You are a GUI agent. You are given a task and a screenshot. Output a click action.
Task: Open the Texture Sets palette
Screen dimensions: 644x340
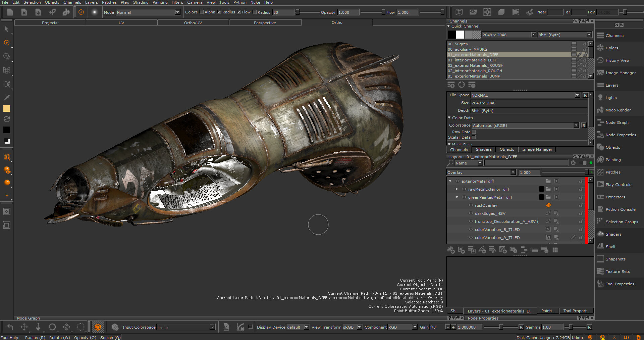tap(617, 272)
